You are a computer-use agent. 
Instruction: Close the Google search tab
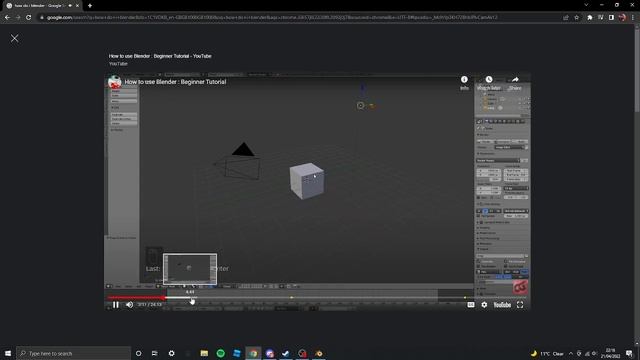77,6
